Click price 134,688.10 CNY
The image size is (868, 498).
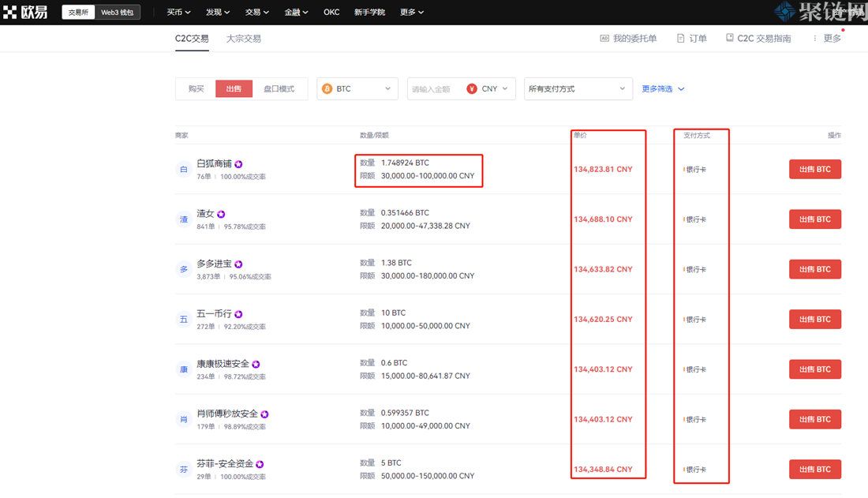coord(603,219)
